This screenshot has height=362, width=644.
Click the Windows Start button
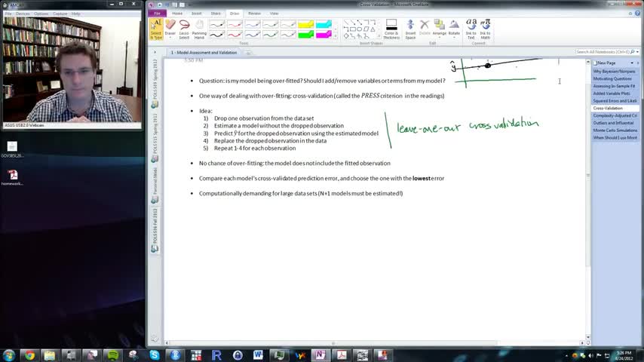pyautogui.click(x=8, y=355)
